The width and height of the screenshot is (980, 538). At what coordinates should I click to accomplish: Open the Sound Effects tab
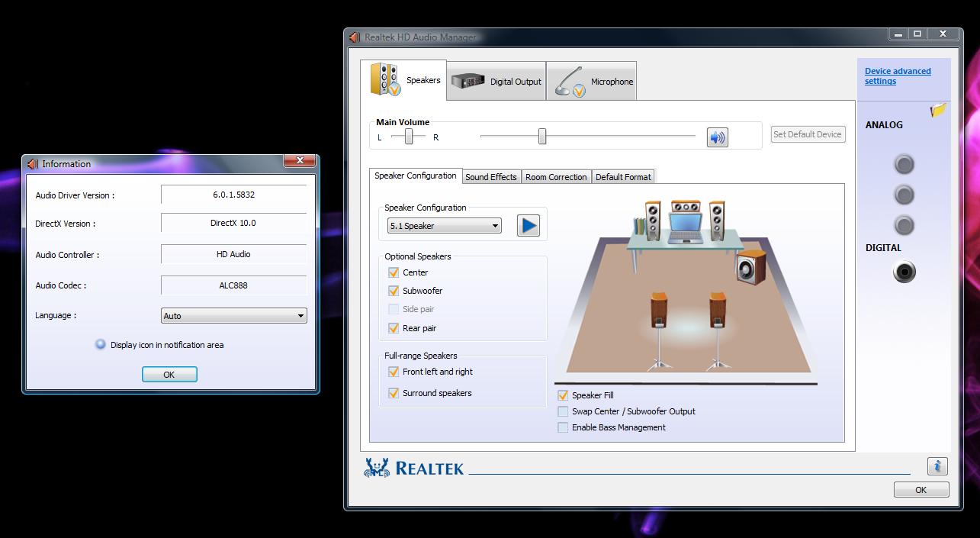[491, 176]
